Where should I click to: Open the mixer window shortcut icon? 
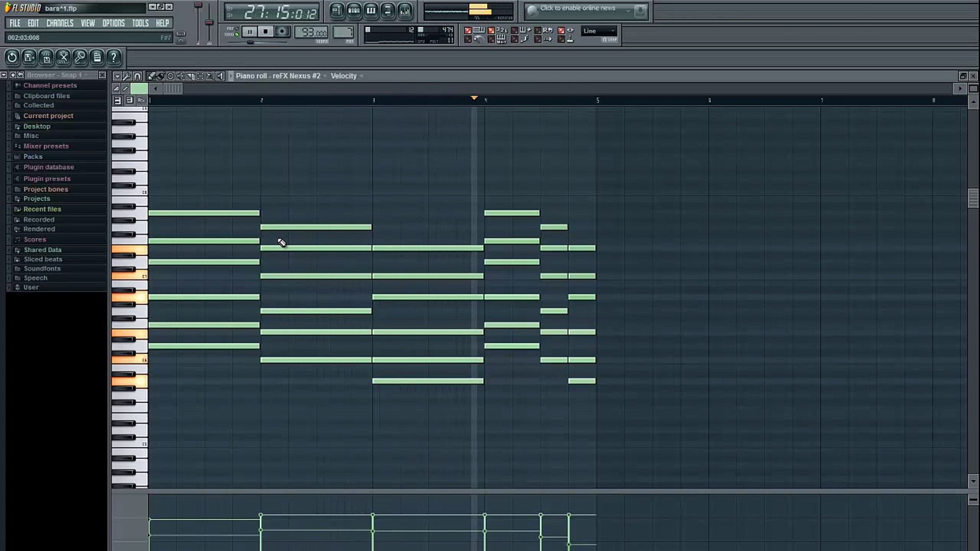[404, 11]
